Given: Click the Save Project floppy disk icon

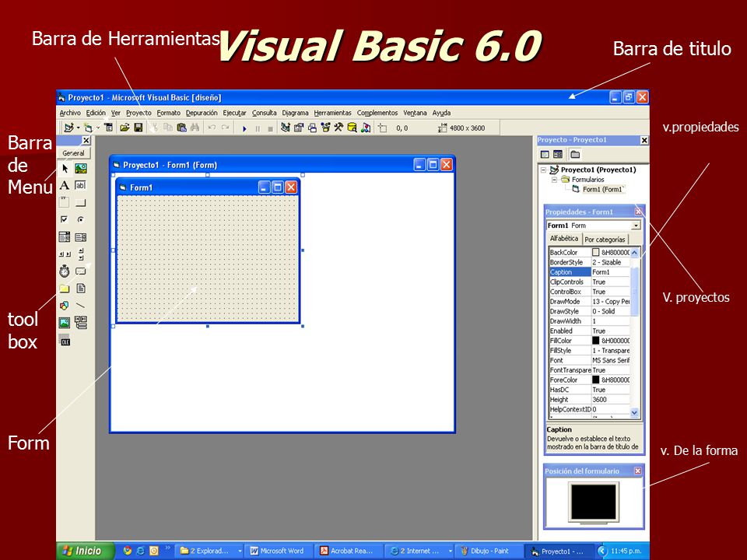Looking at the screenshot, I should 139,128.
